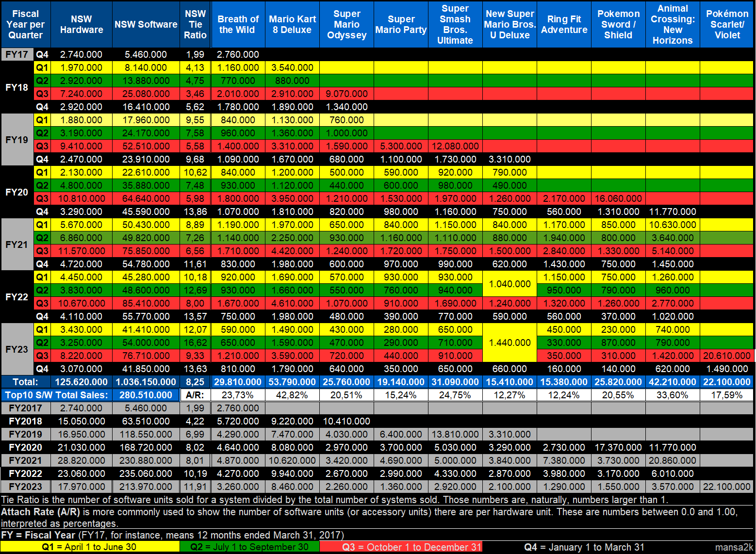
Task: Click the 'NSW Tie Ratio' column header
Action: [195, 24]
